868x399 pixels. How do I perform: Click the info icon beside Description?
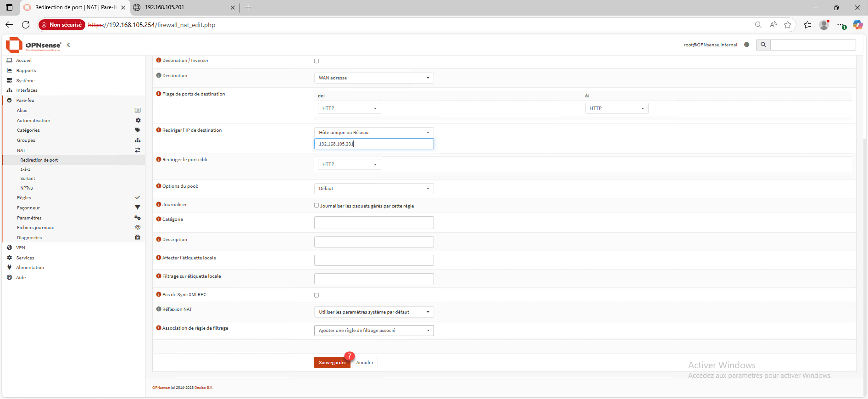click(x=159, y=239)
